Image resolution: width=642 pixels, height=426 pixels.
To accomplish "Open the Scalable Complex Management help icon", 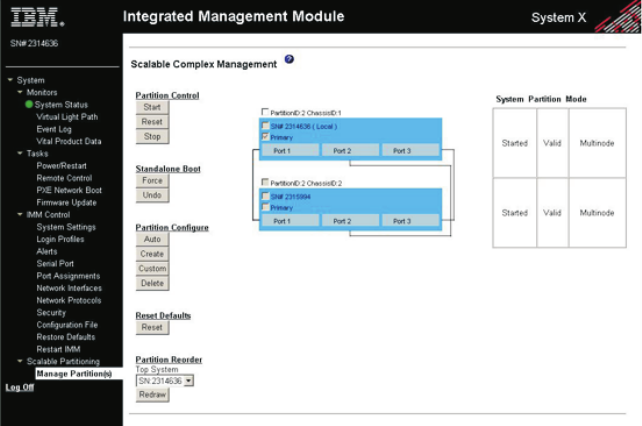I will coord(289,59).
